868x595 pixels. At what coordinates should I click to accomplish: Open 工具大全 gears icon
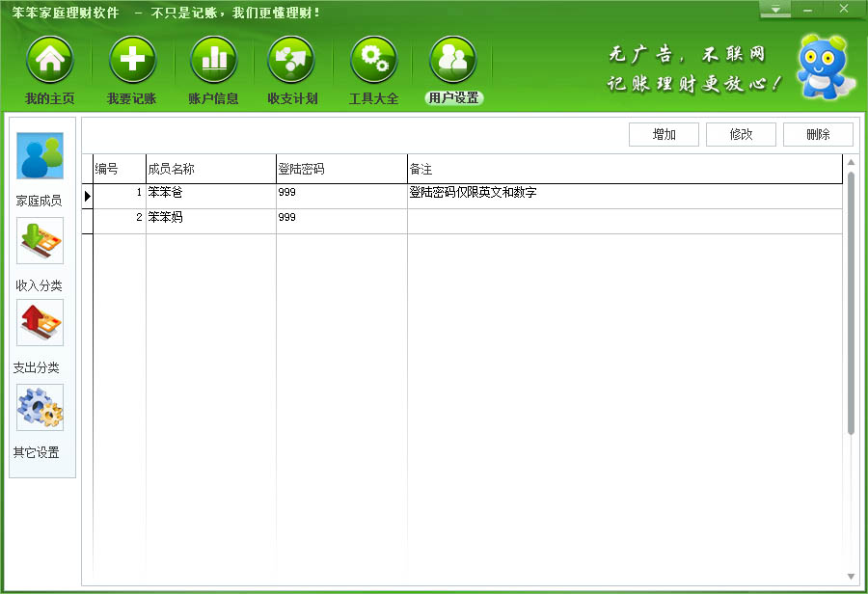pos(373,60)
